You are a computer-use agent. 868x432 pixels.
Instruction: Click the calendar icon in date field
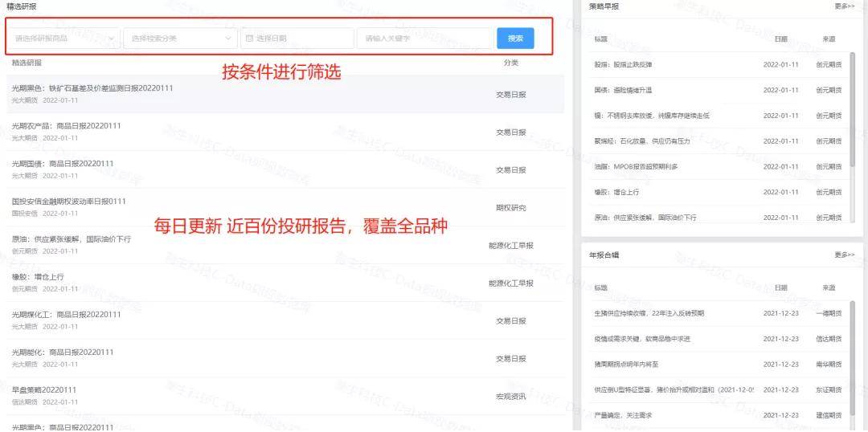point(249,39)
